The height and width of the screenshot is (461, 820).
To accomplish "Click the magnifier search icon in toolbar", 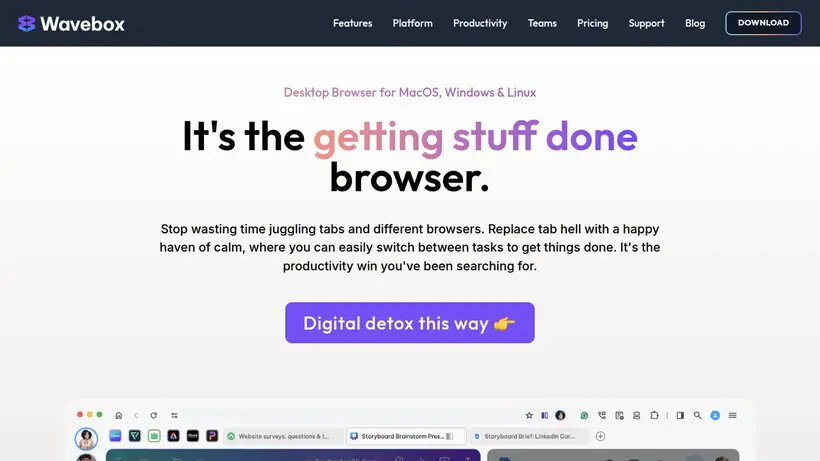I will [x=698, y=416].
